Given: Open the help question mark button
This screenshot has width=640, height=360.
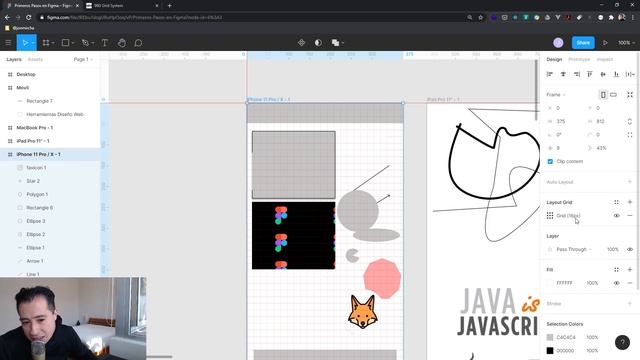Looking at the screenshot, I should click(x=622, y=342).
